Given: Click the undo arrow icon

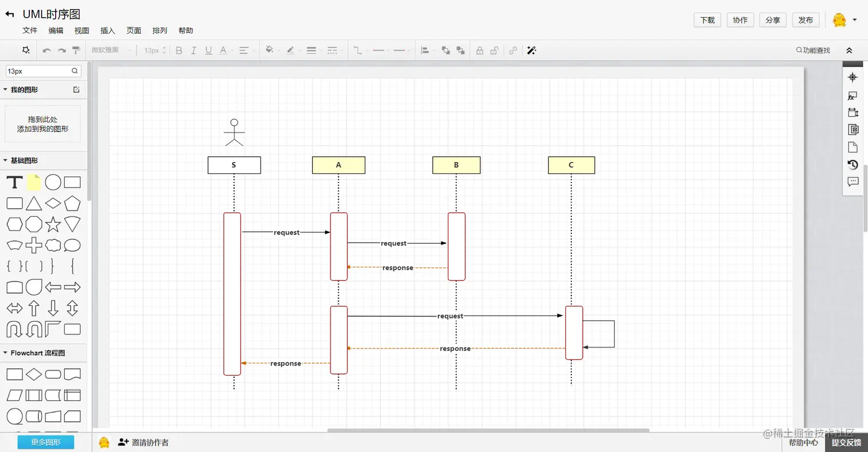Looking at the screenshot, I should tap(47, 50).
